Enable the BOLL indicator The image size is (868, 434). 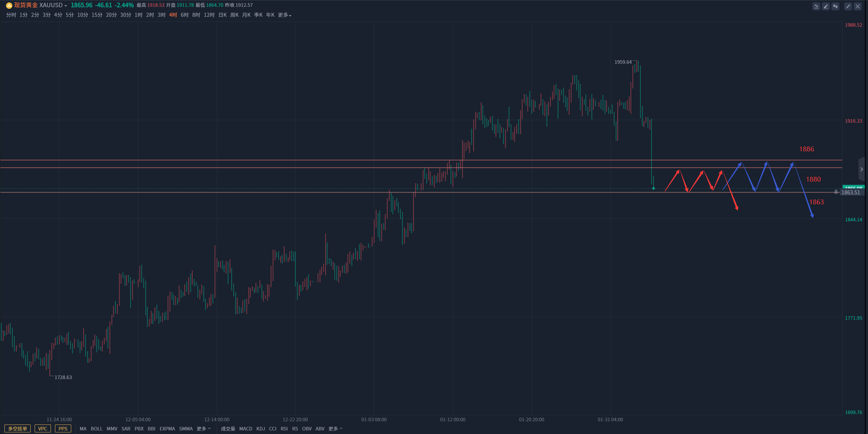pyautogui.click(x=96, y=429)
